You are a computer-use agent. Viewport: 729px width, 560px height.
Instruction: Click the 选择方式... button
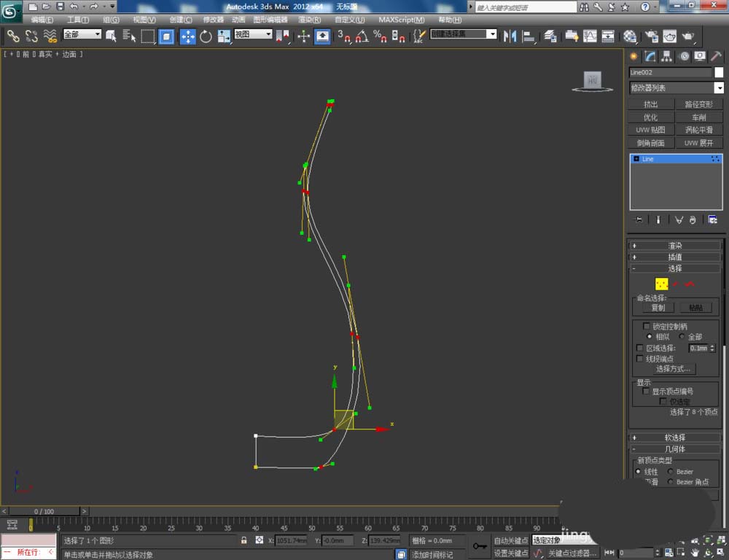(673, 369)
